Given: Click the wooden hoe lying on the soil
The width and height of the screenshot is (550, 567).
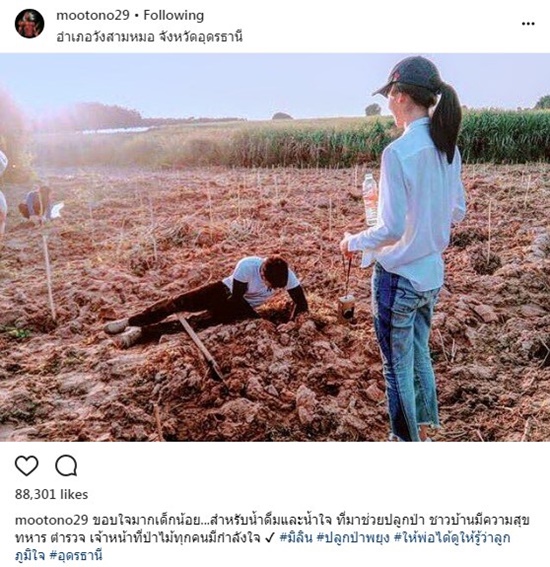Looking at the screenshot, I should (202, 348).
